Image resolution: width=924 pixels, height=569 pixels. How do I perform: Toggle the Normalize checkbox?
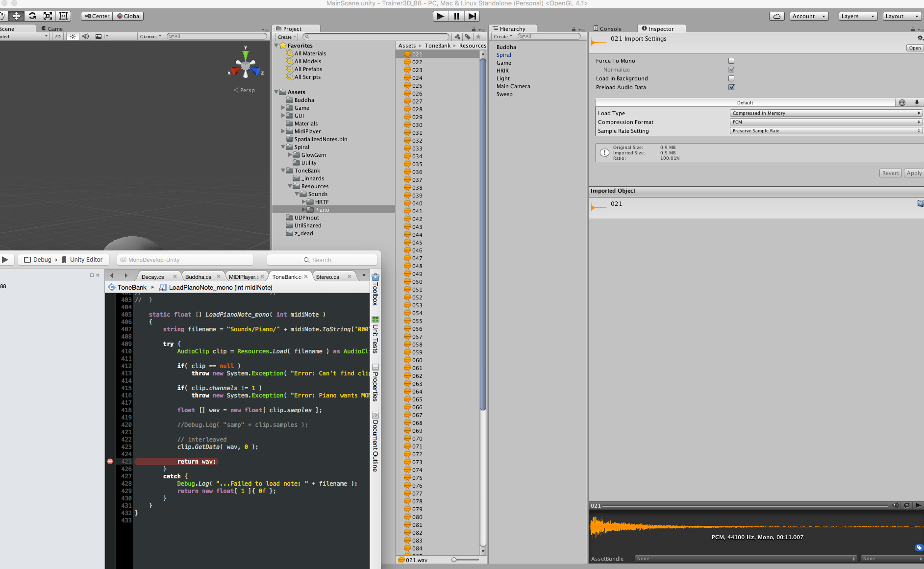[x=731, y=70]
